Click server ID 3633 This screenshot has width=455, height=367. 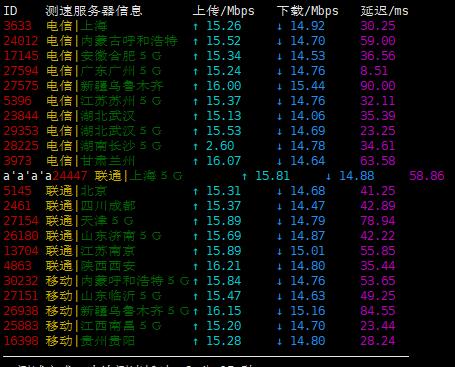pyautogui.click(x=17, y=26)
